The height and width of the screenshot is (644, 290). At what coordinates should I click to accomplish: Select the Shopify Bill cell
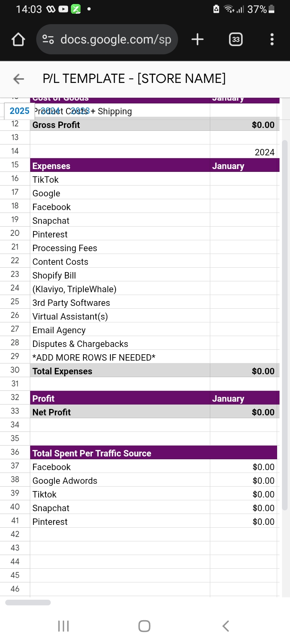pyautogui.click(x=120, y=275)
